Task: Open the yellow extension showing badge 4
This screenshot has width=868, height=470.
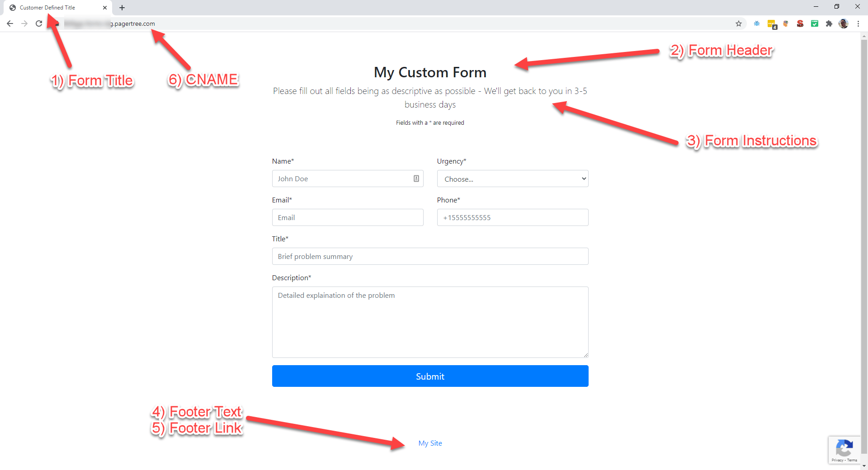Action: (x=771, y=23)
